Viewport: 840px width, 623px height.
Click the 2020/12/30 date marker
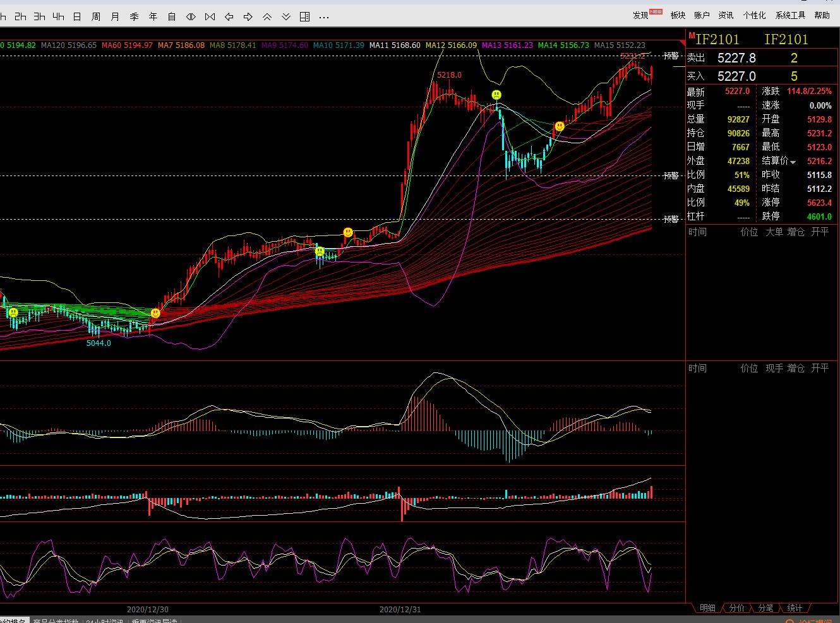tap(148, 610)
